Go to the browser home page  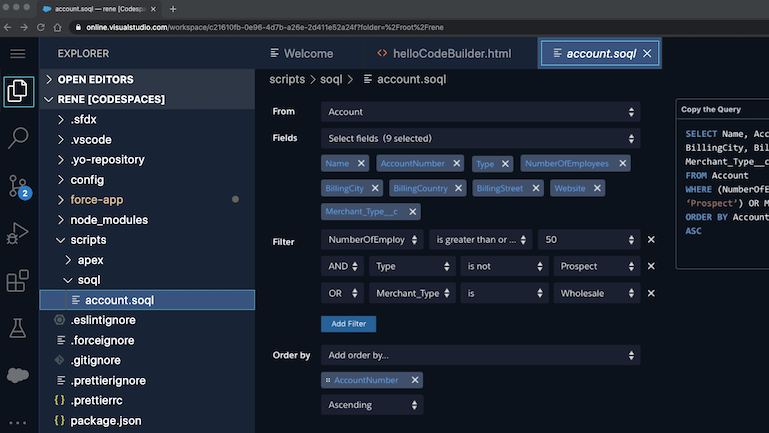[x=57, y=27]
